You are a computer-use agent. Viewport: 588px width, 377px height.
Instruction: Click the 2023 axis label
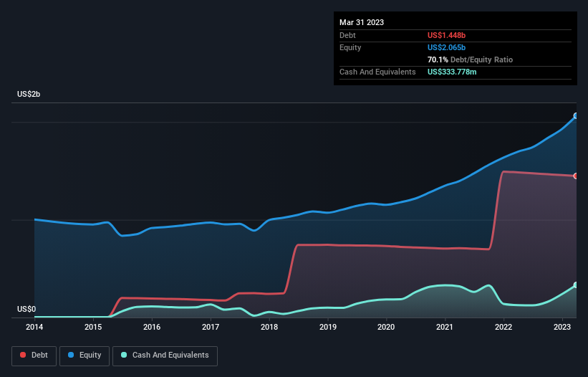tap(562, 327)
